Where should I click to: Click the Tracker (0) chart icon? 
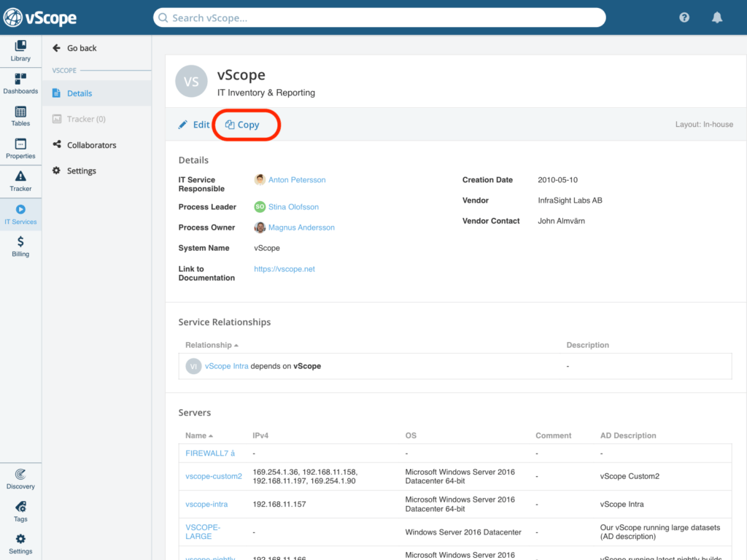pos(57,119)
